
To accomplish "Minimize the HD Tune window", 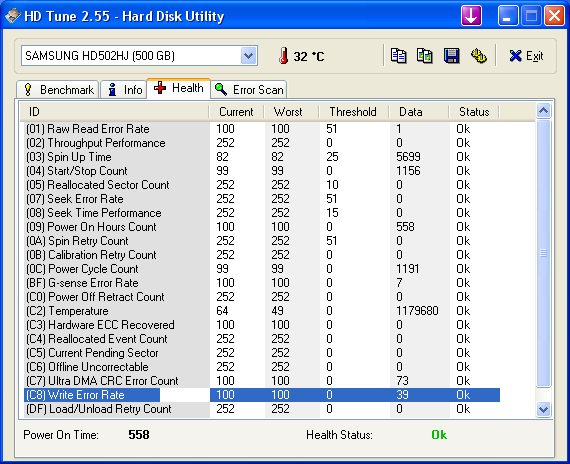I will pyautogui.click(x=507, y=16).
